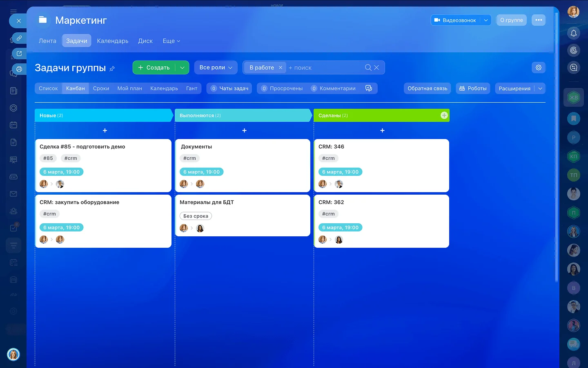
Task: Open the Мой план view
Action: point(130,88)
